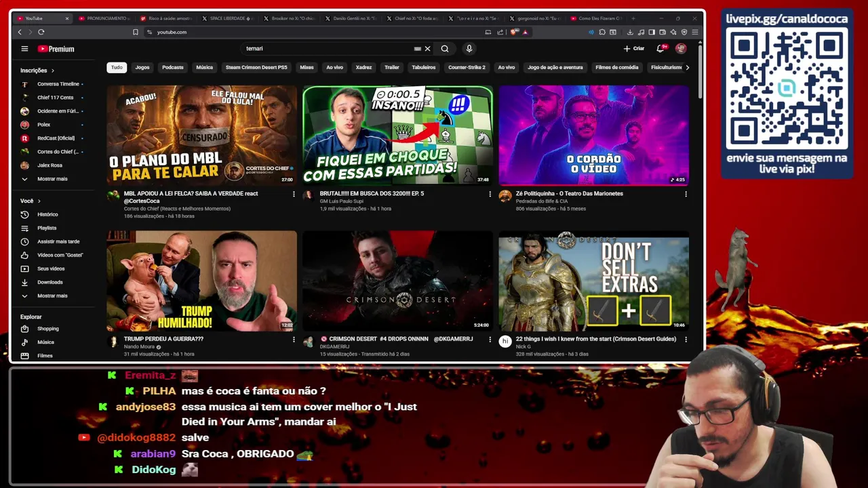Click the browser forward arrow
This screenshot has width=868, height=488.
click(30, 32)
